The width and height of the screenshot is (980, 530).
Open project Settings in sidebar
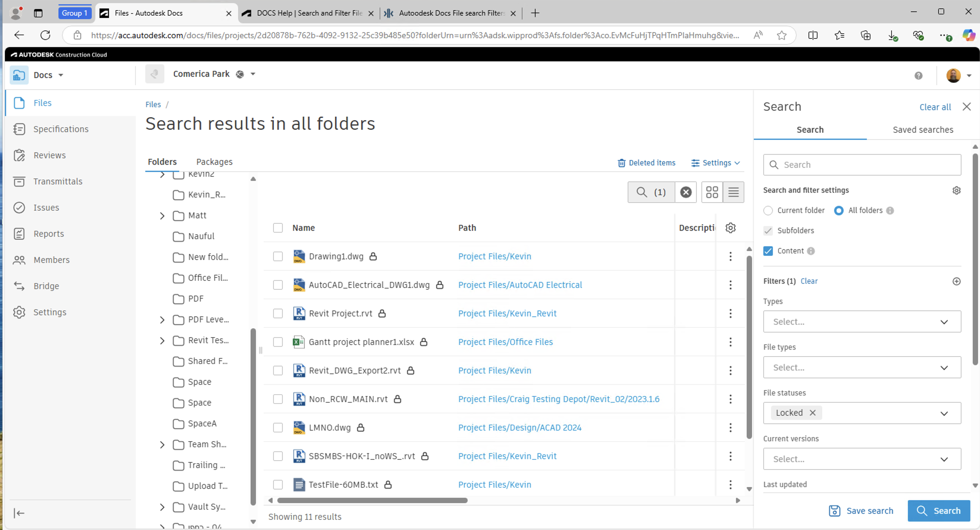(x=49, y=312)
